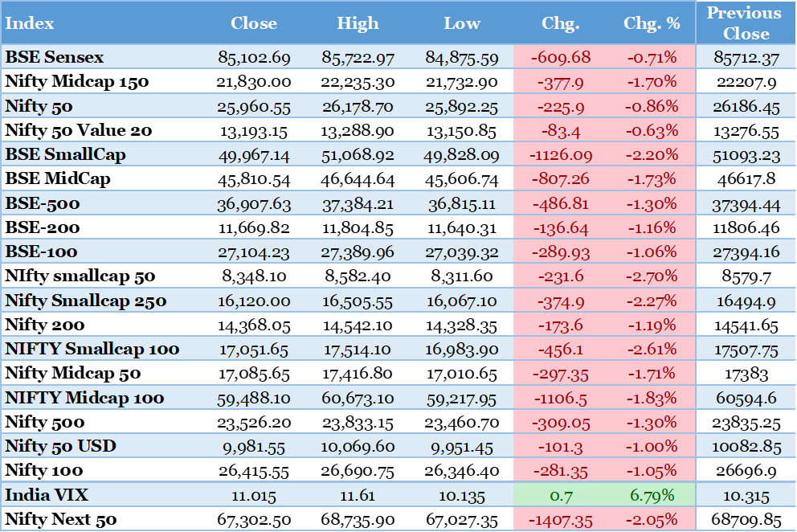Click the Index column header
Image resolution: width=797 pixels, height=532 pixels.
(30, 23)
